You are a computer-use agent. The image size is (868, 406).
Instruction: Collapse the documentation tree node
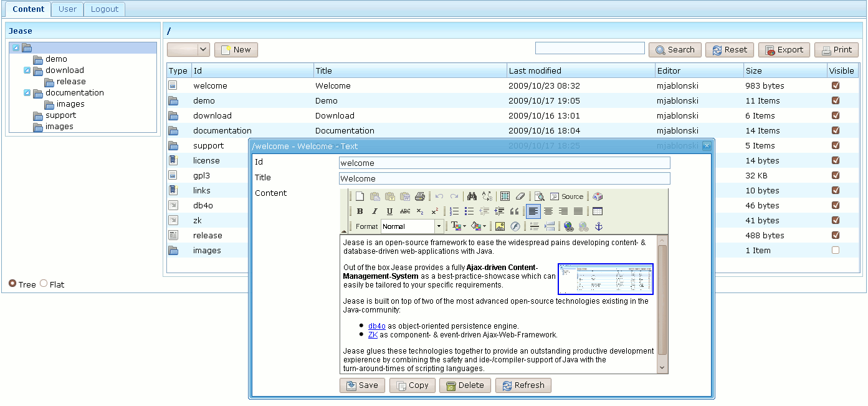coord(27,93)
